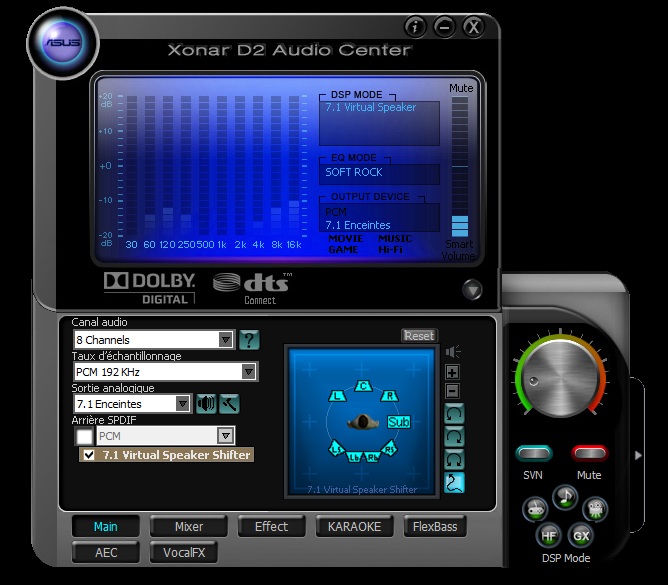Image resolution: width=668 pixels, height=585 pixels.
Task: Expand the side panel with right arrow
Action: (x=638, y=455)
